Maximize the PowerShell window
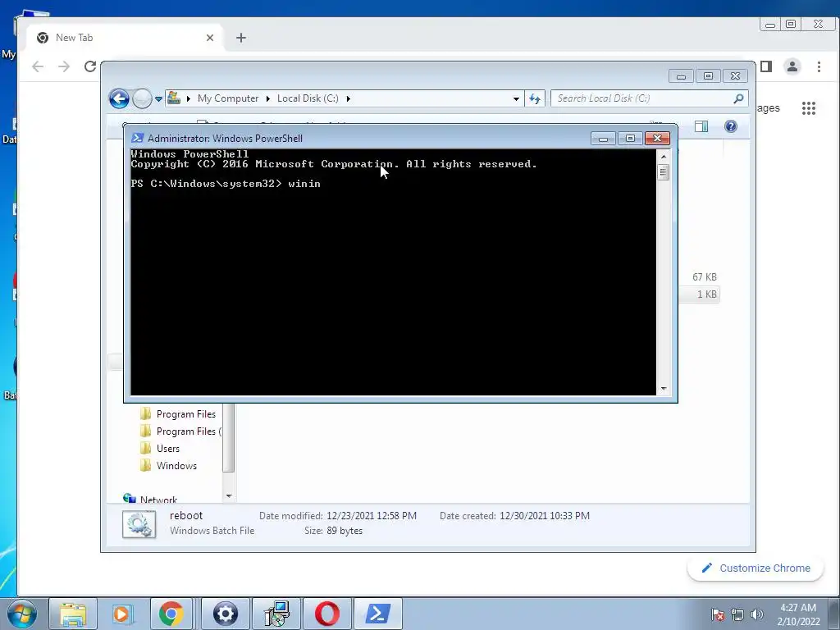 (x=630, y=139)
